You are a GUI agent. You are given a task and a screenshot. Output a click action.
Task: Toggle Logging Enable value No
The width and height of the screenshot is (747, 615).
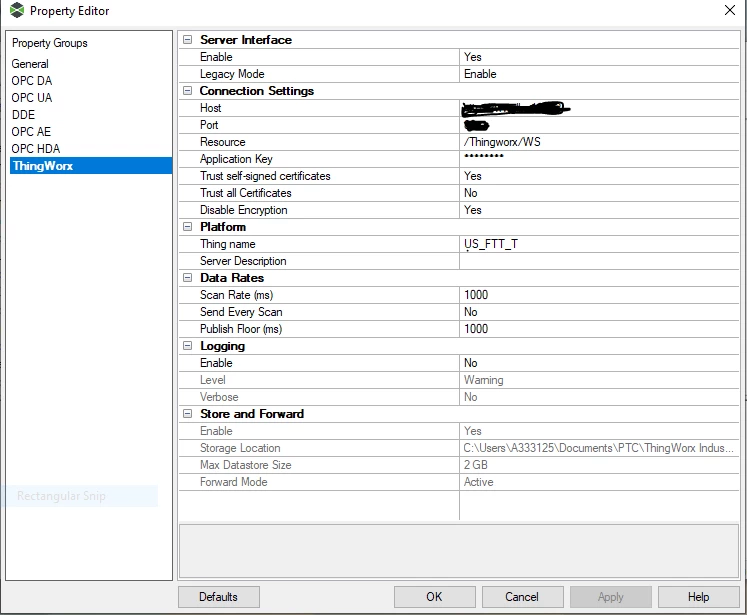(599, 363)
